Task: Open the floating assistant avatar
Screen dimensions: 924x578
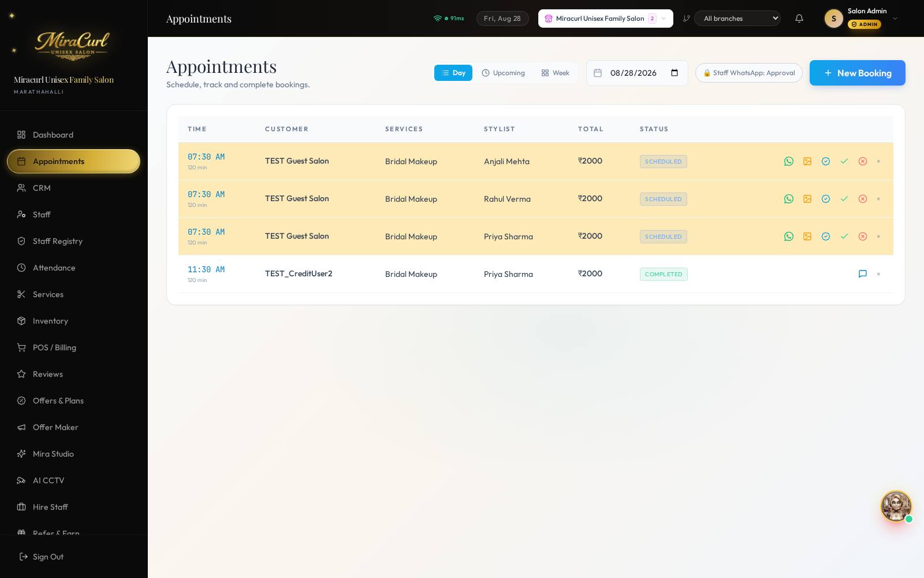Action: (896, 506)
